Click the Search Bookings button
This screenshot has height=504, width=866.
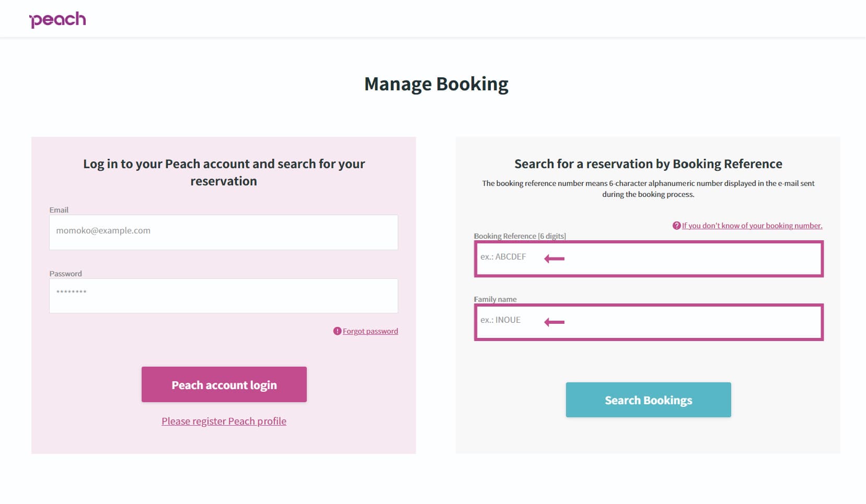tap(649, 400)
